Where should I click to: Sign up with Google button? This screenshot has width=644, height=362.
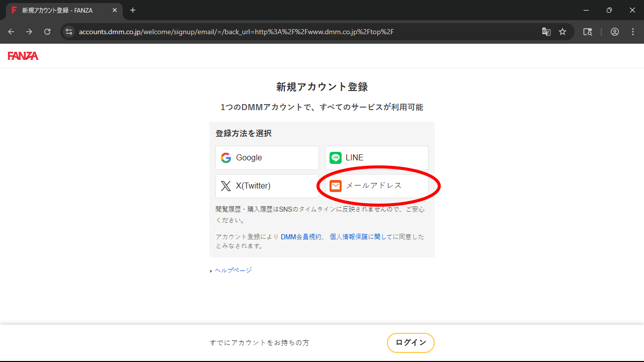pyautogui.click(x=267, y=158)
